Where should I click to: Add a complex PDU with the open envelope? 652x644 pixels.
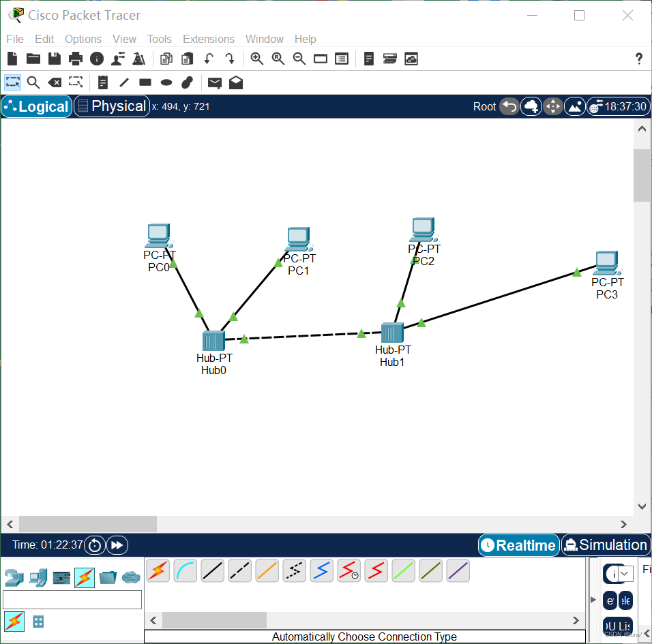(x=236, y=82)
